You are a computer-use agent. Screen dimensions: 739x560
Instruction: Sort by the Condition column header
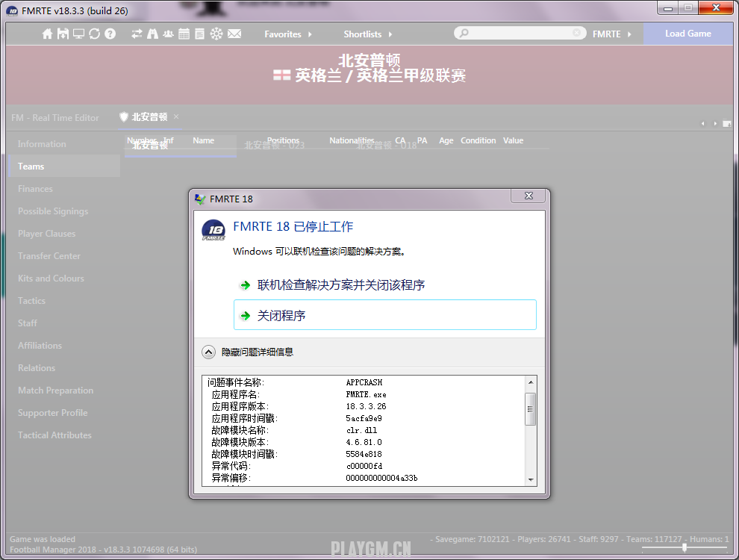pos(478,140)
